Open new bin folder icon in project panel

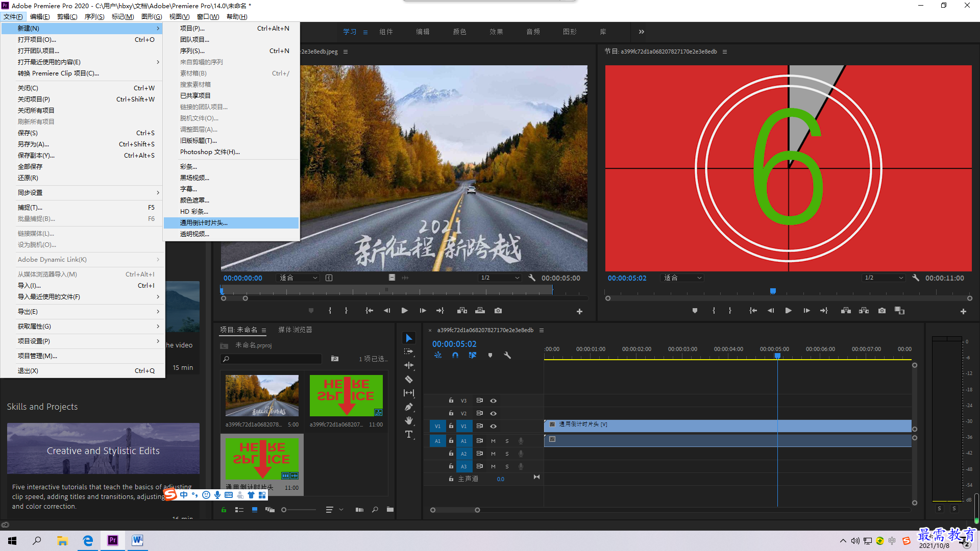point(390,510)
